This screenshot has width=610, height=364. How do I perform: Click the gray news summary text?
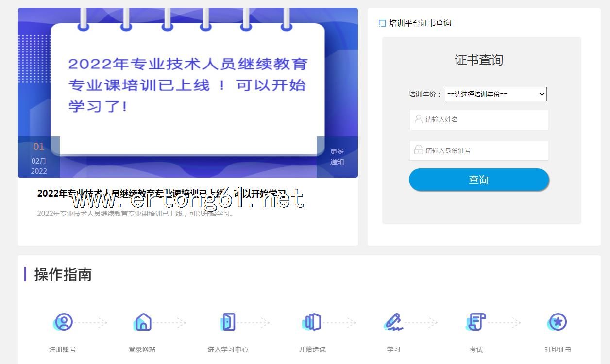pos(136,214)
